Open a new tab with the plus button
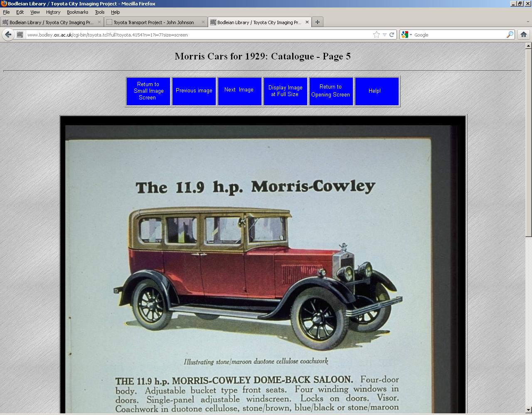The image size is (532, 415). pos(317,22)
